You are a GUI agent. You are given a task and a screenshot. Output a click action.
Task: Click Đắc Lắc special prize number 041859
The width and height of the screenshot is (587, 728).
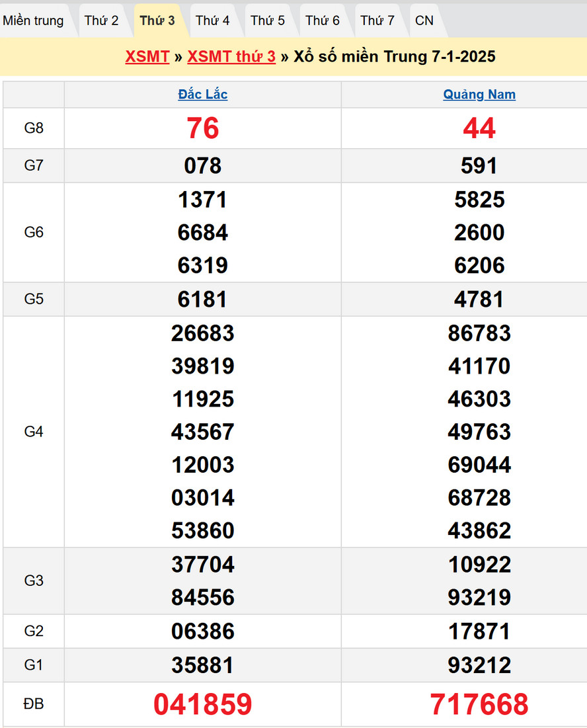203,705
